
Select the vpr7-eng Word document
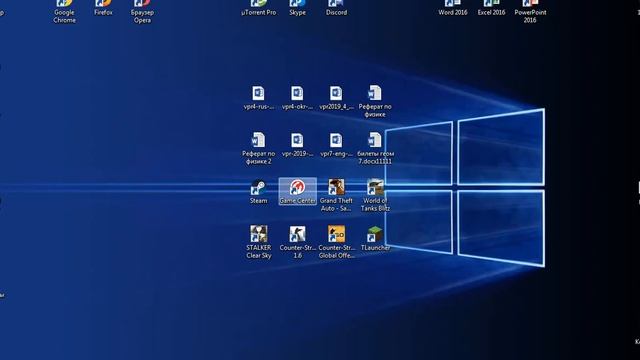[336, 145]
